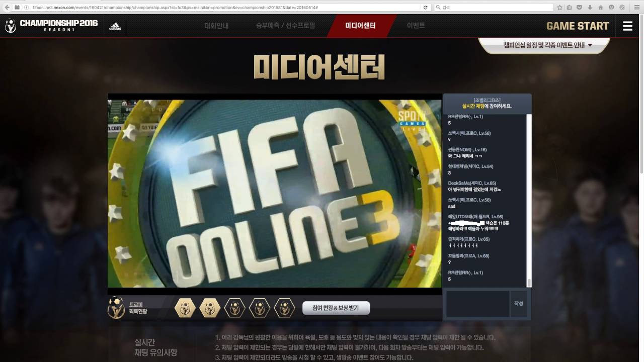This screenshot has width=644, height=362.
Task: Click the GAME START button
Action: [x=577, y=26]
